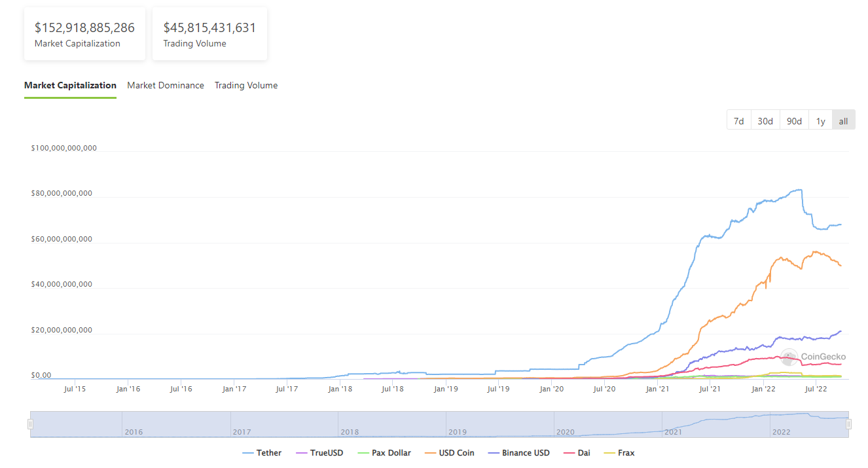The image size is (868, 468).
Task: Toggle Pax Dollar series in legend
Action: click(x=384, y=452)
